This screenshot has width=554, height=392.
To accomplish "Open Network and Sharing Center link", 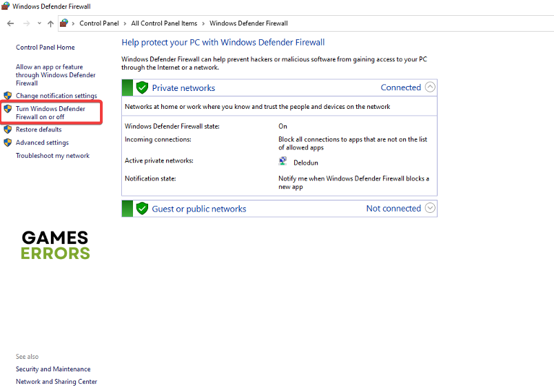I will (x=57, y=382).
